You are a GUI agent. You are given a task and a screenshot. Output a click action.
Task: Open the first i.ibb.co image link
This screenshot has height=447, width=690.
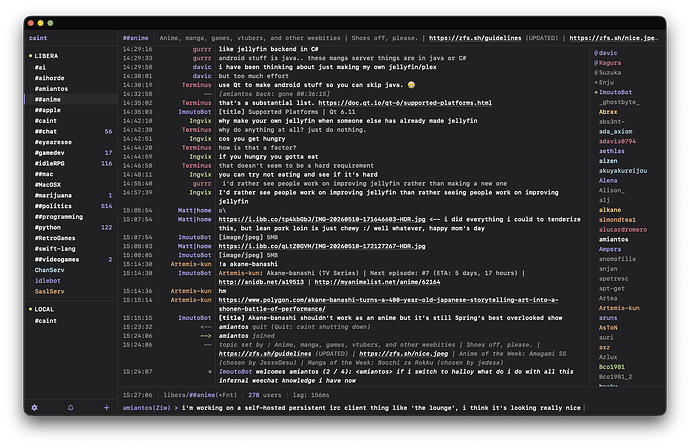pos(322,219)
